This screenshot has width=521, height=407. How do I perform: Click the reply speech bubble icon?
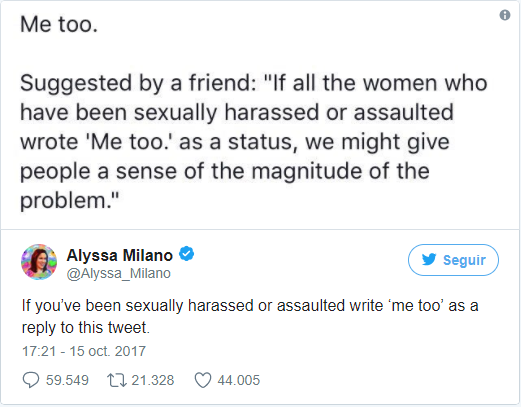(x=31, y=380)
